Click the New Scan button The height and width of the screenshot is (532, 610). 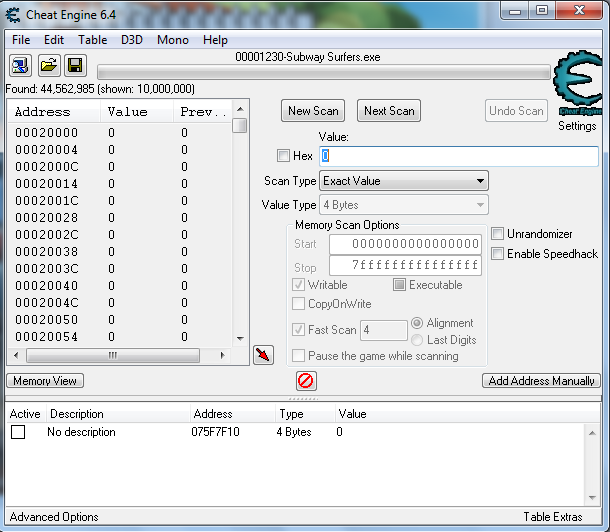click(313, 111)
